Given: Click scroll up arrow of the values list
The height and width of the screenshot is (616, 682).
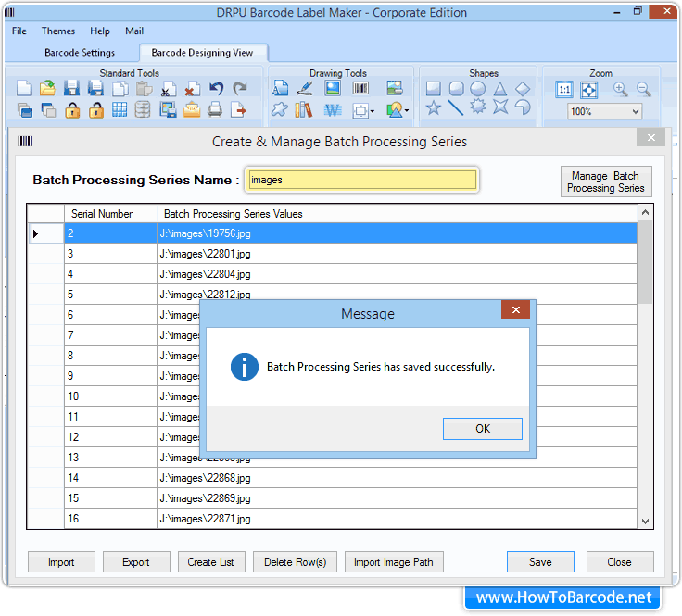Looking at the screenshot, I should [x=645, y=212].
